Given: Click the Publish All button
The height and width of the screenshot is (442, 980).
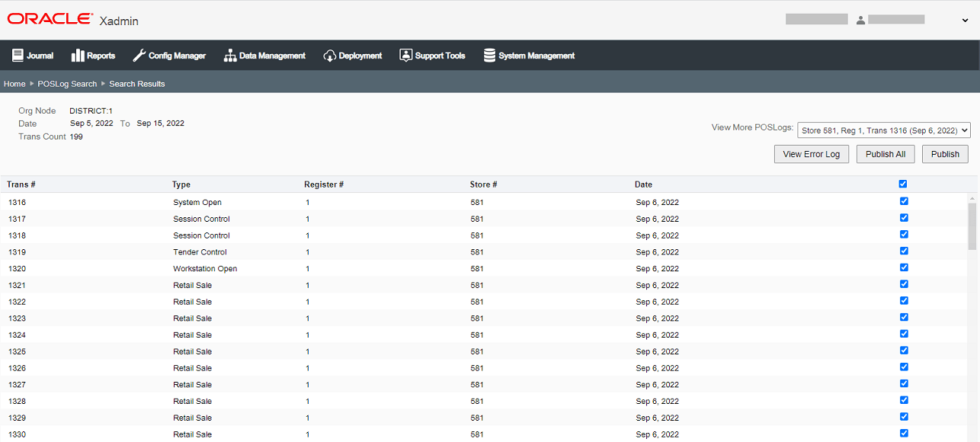Looking at the screenshot, I should coord(886,154).
